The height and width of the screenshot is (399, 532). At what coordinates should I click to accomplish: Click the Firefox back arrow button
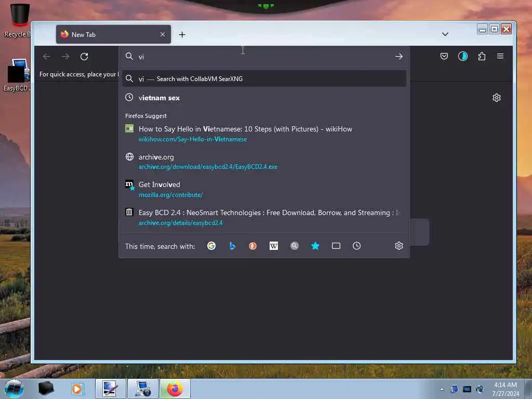tap(47, 57)
